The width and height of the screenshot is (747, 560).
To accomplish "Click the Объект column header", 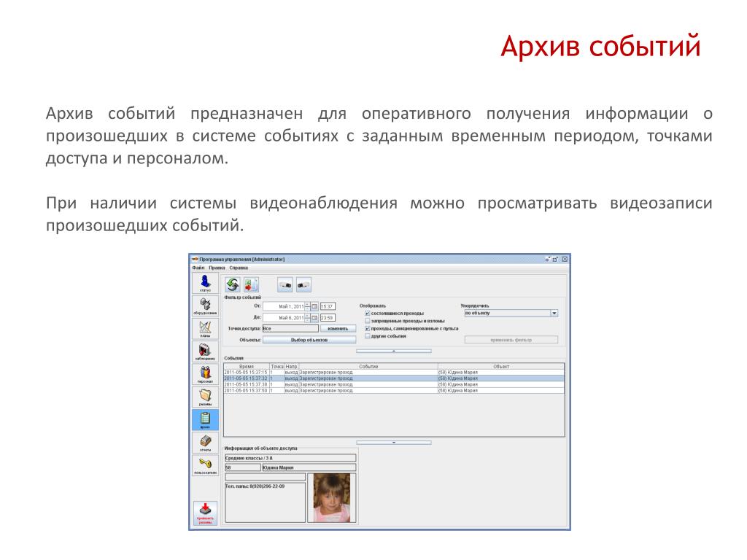I will tap(501, 367).
